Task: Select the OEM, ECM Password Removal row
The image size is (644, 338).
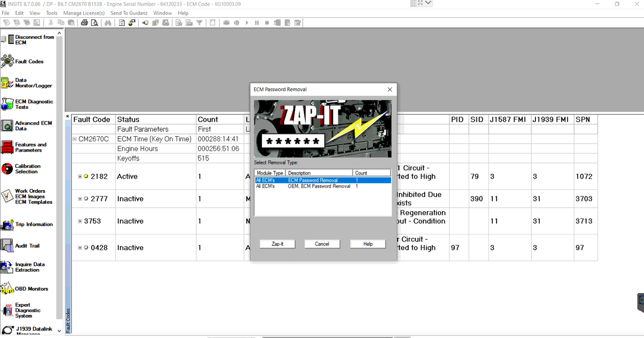Action: click(x=321, y=186)
